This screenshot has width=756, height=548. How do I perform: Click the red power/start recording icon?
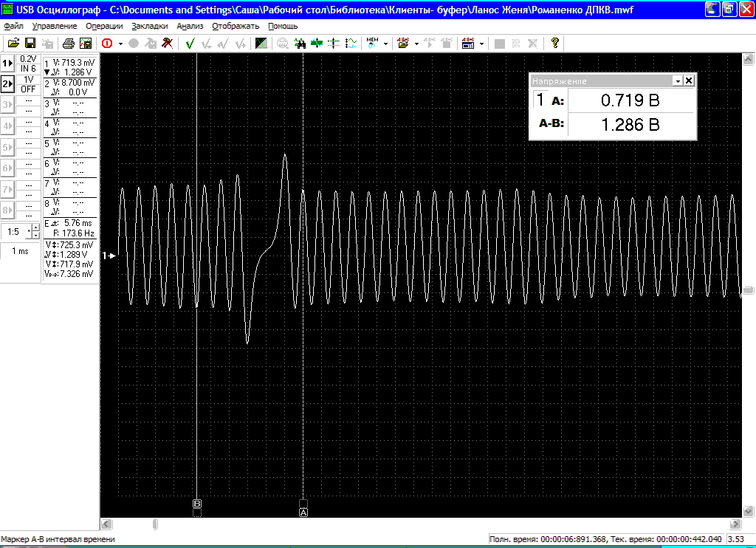(x=107, y=44)
